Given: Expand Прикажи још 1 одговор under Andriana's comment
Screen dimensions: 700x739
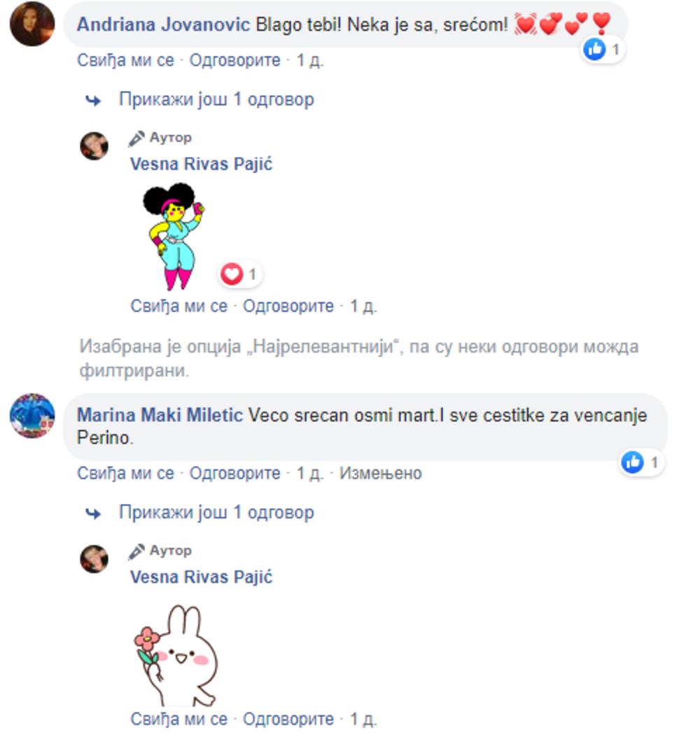Looking at the screenshot, I should point(216,99).
